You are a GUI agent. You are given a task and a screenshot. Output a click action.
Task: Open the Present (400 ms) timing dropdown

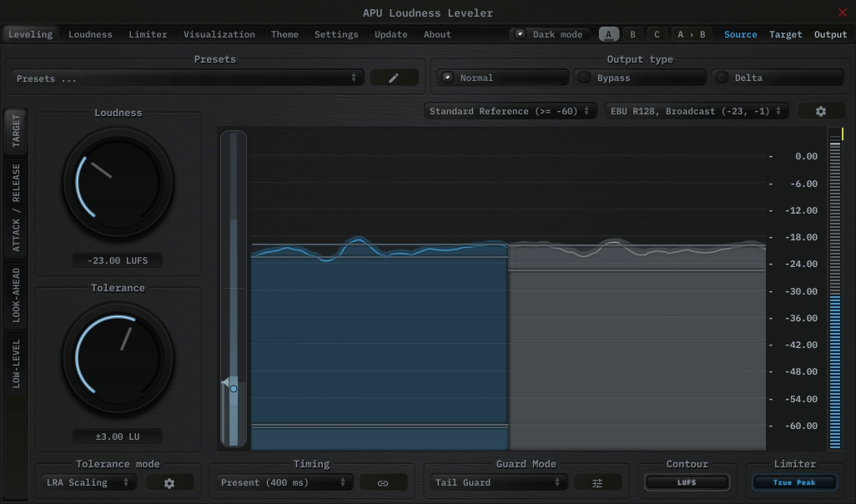tap(283, 481)
